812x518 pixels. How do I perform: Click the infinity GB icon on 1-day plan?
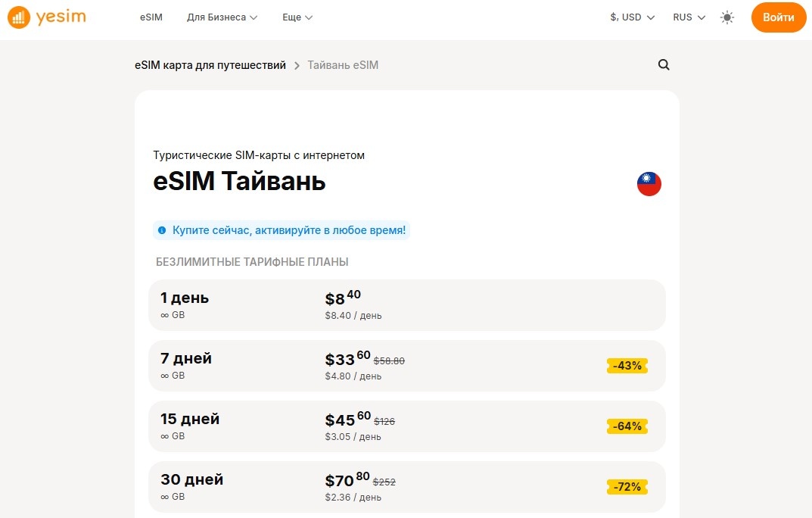166,315
